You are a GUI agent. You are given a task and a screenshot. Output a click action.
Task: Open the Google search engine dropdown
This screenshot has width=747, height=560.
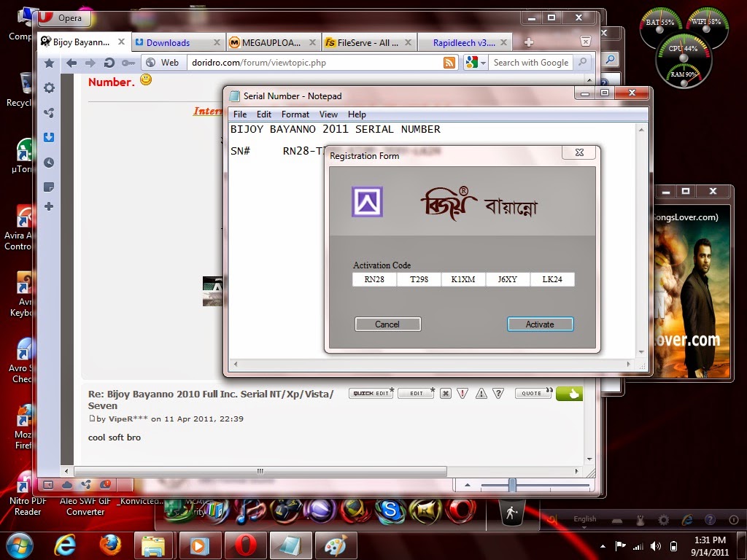476,63
